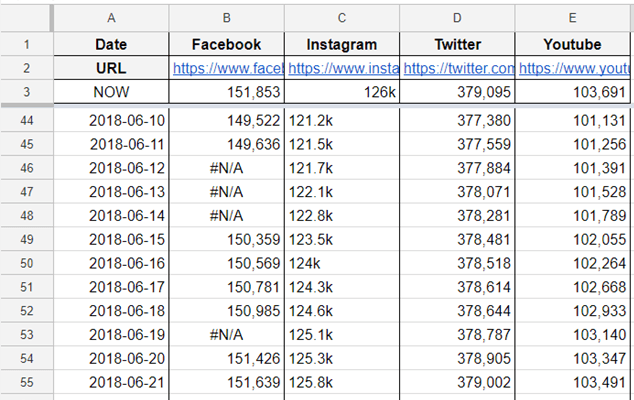Screen dimensions: 634x400
Task: Select the first #N/A cell for 2018-06-12
Action: (227, 168)
